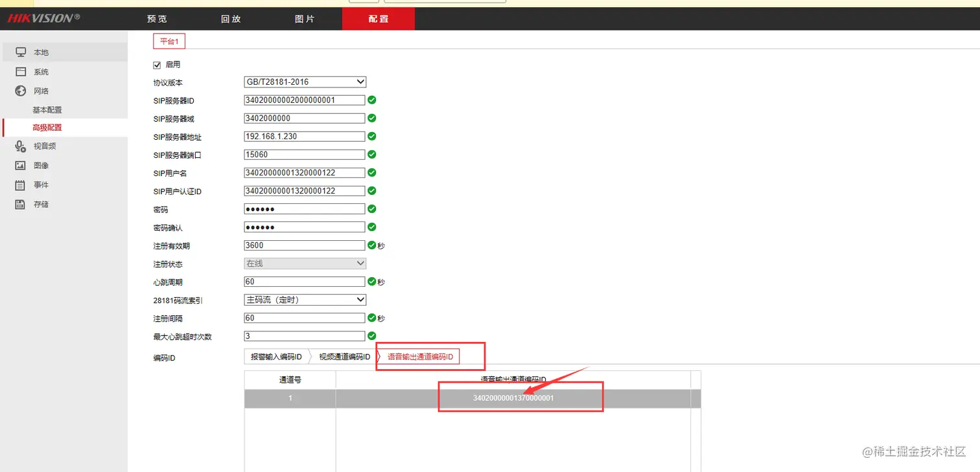Click green check next to 密码 field

(372, 209)
